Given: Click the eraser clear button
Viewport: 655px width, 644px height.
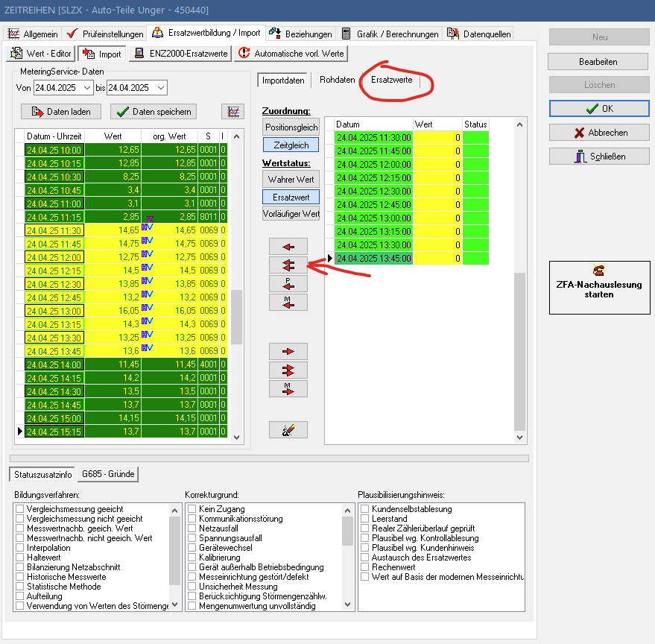Looking at the screenshot, I should (288, 429).
